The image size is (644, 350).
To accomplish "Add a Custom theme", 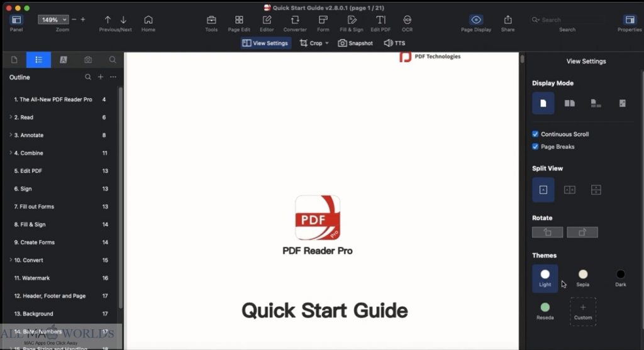I will (583, 312).
